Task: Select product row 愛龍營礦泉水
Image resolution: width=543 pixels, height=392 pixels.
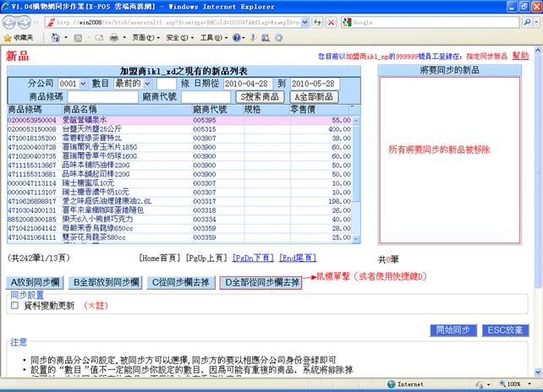Action: [x=93, y=121]
